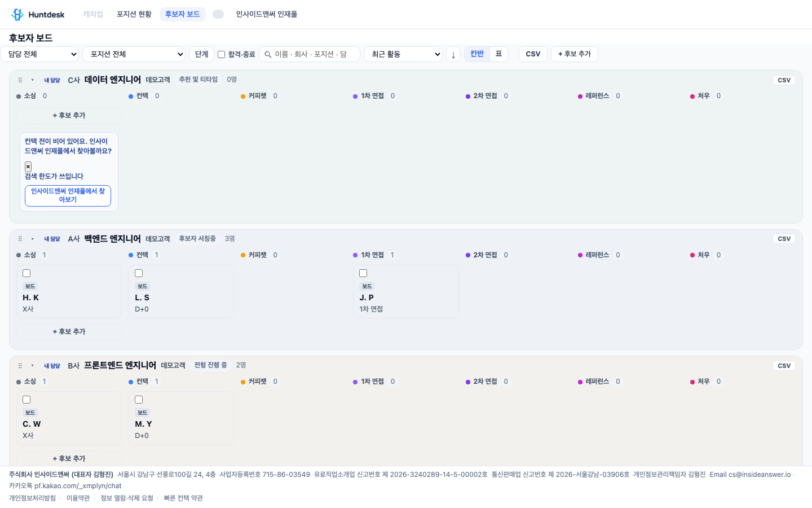The image size is (812, 508).
Task: Check the C. W candidate checkbox
Action: click(x=27, y=400)
